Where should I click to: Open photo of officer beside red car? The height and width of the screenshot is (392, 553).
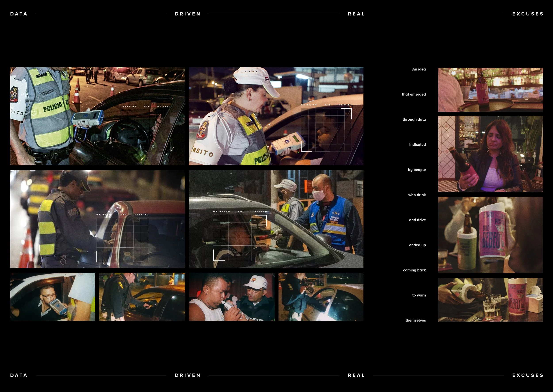[x=98, y=219]
